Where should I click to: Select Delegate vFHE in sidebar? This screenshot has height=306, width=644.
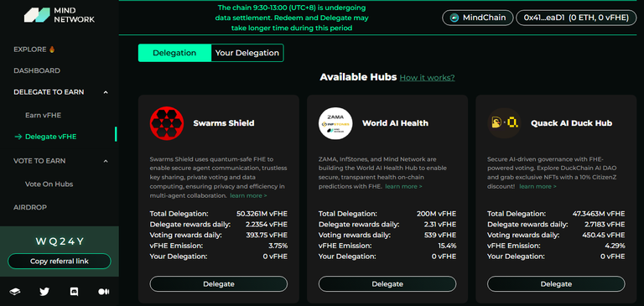(51, 137)
